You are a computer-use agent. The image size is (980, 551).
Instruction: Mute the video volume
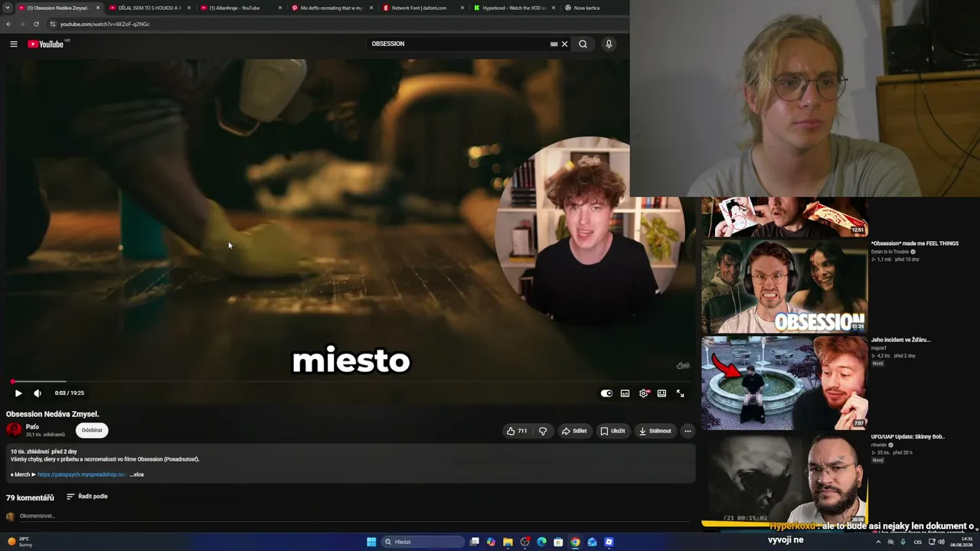coord(38,393)
